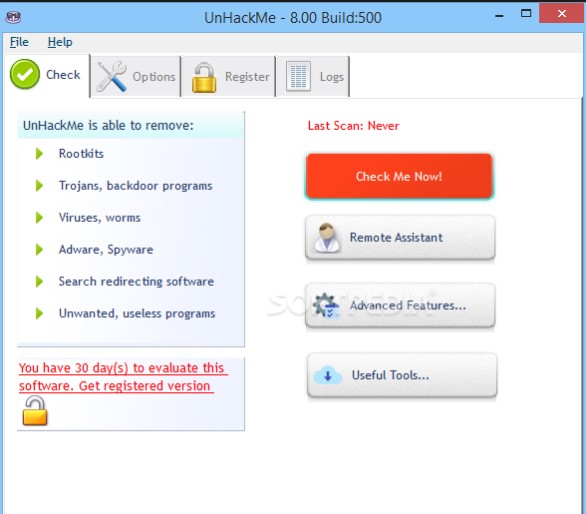Click the Search redirecting software entry
The image size is (586, 514).
pos(136,281)
